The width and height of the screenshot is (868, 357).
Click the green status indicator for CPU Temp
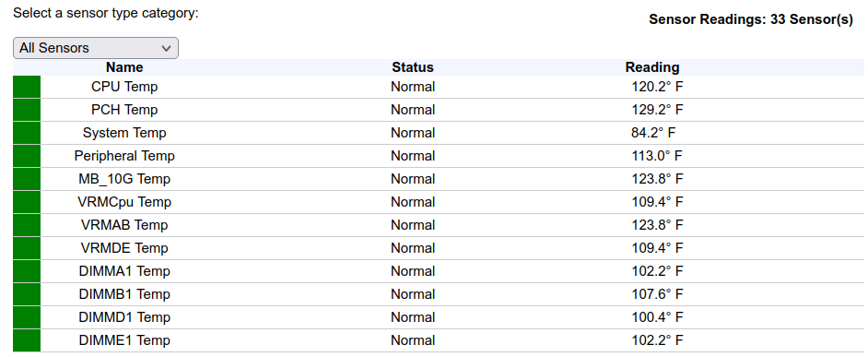27,87
